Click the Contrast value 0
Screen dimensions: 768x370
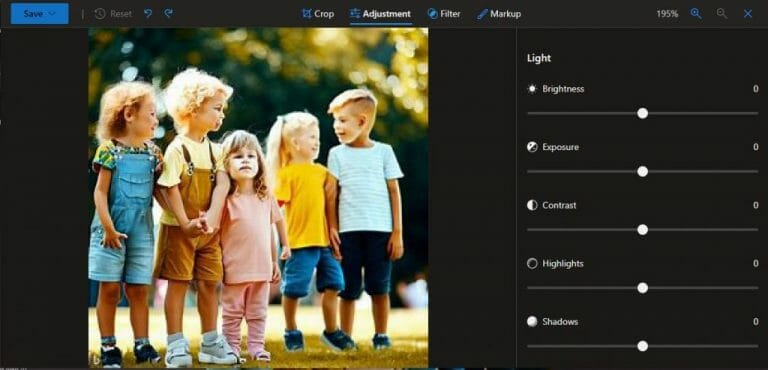(x=756, y=205)
